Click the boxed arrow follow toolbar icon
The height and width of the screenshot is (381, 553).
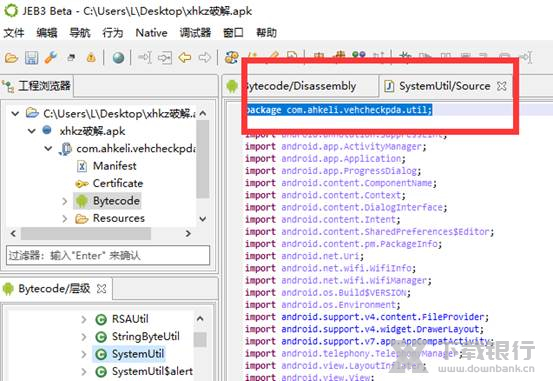(x=165, y=58)
